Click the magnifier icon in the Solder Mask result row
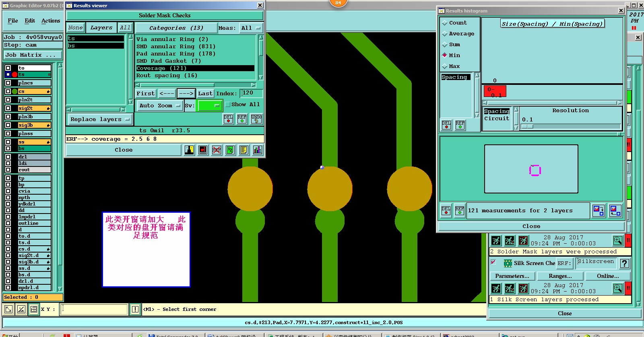Image resolution: width=644 pixels, height=337 pixels. pyautogui.click(x=618, y=240)
